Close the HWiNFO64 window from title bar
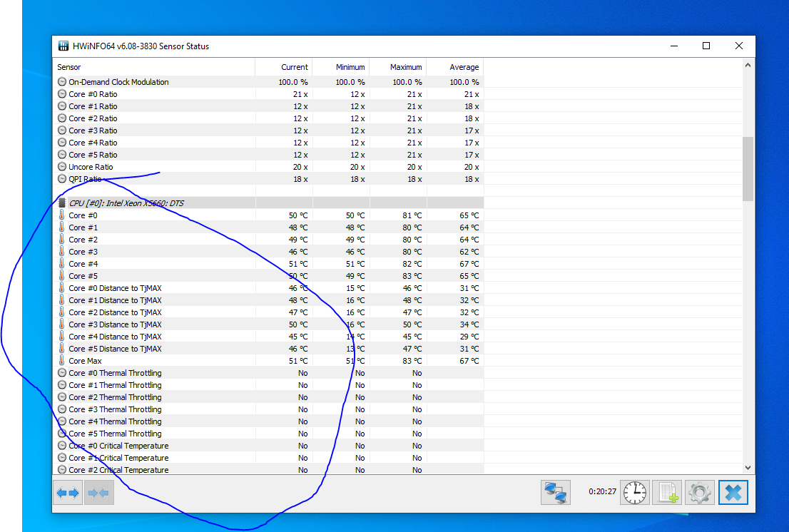This screenshot has height=532, width=789. tap(738, 46)
